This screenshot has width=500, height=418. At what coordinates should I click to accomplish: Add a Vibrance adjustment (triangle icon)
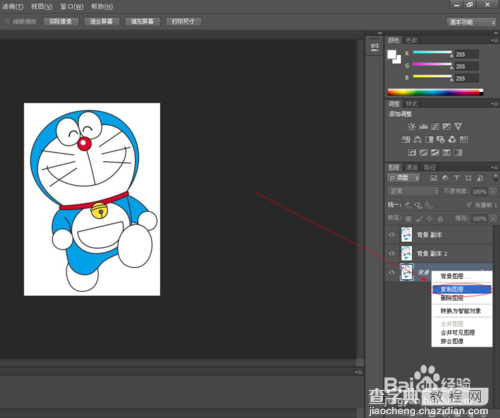click(458, 126)
